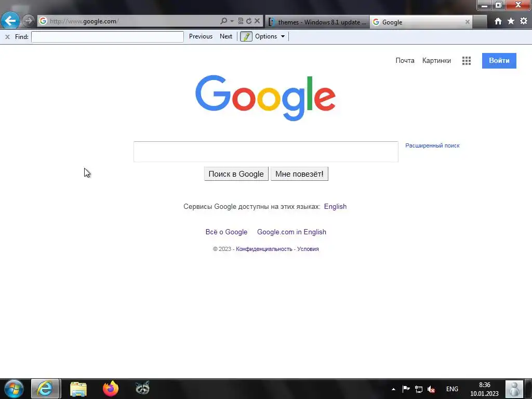This screenshot has width=532, height=399.
Task: Open the Всё о Google link
Action: coord(227,232)
